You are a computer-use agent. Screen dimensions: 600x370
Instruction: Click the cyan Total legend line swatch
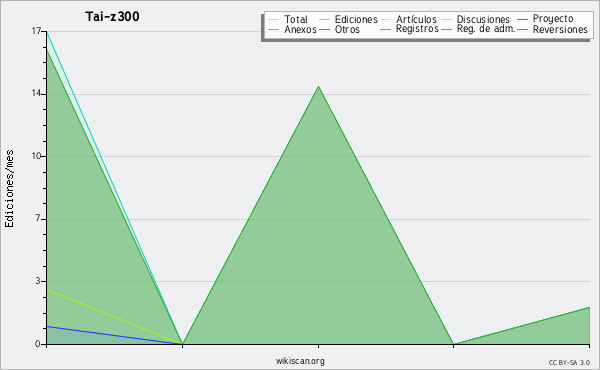(274, 19)
